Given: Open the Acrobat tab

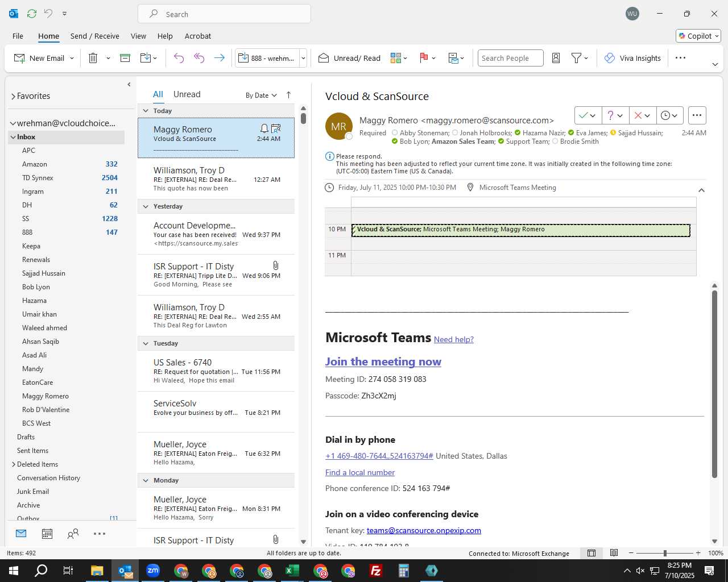Looking at the screenshot, I should [198, 36].
